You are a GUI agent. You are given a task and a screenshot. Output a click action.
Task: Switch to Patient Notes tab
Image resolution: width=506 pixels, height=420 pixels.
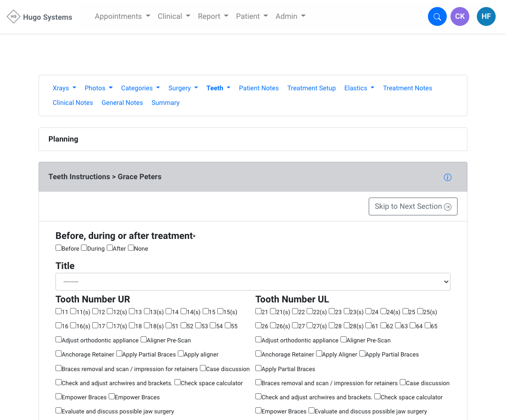(x=259, y=88)
